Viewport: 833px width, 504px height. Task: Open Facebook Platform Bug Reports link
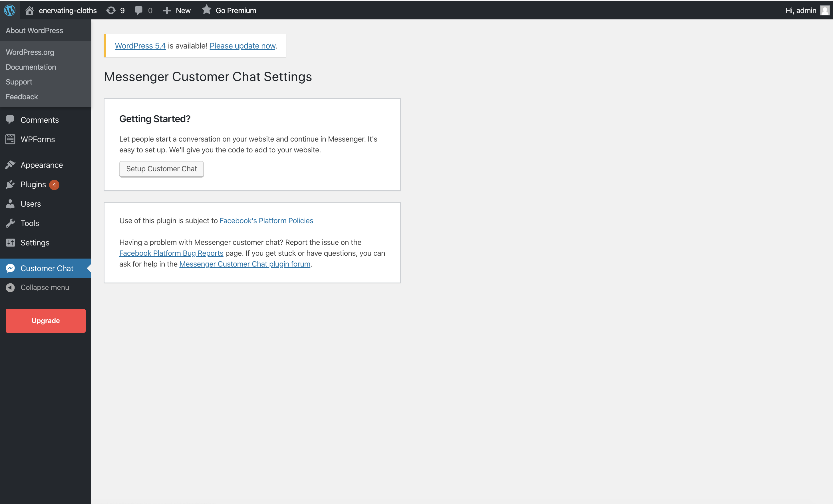171,253
